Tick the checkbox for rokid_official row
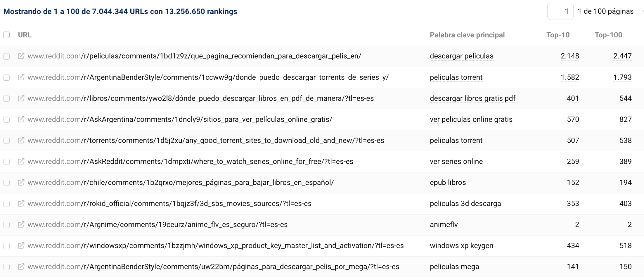 click(x=6, y=204)
